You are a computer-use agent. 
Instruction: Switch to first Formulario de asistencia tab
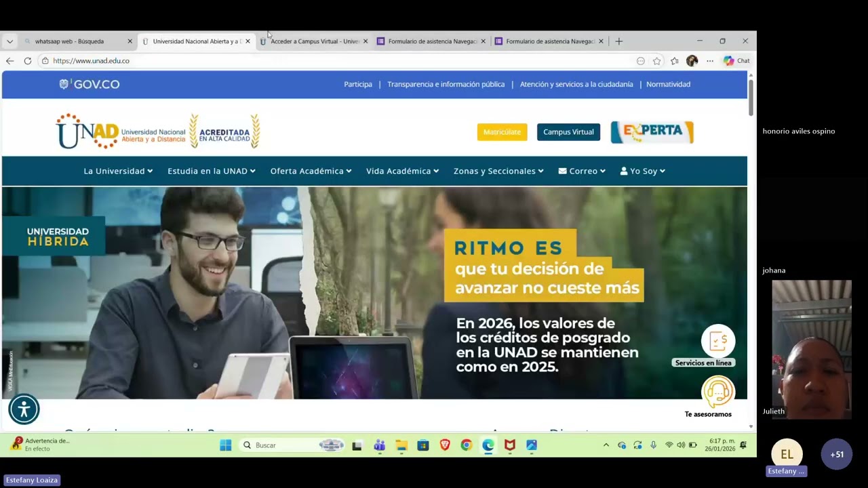[x=432, y=41]
